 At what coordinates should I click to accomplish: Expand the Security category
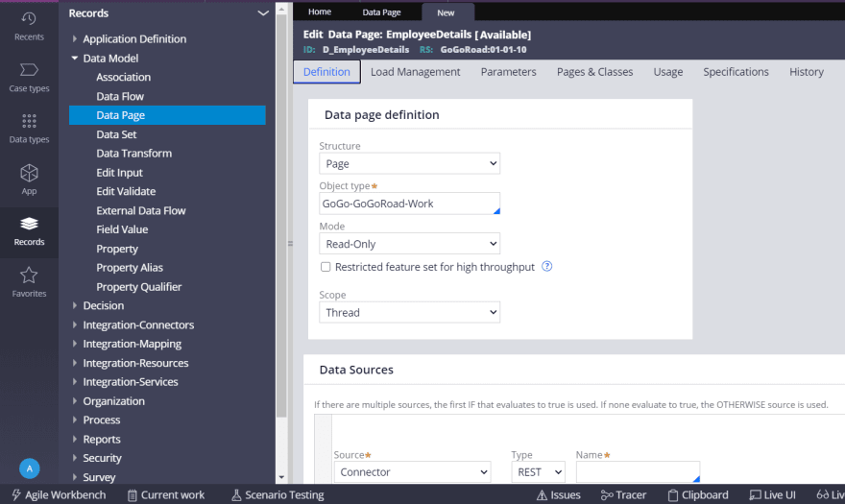click(74, 458)
